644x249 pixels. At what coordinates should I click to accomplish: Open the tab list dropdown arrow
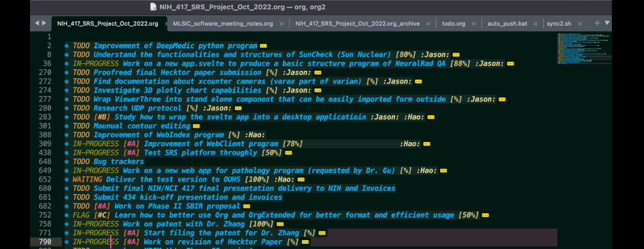pyautogui.click(x=607, y=23)
